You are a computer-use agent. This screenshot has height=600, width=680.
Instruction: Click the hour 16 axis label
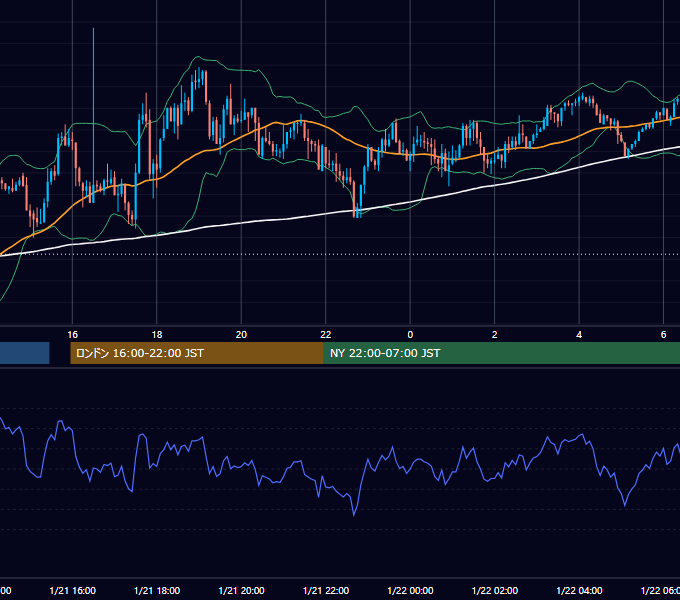(x=72, y=335)
